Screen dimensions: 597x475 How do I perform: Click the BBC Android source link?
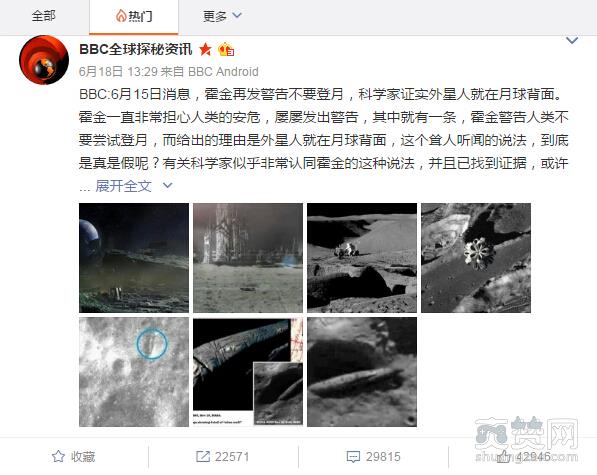[223, 72]
